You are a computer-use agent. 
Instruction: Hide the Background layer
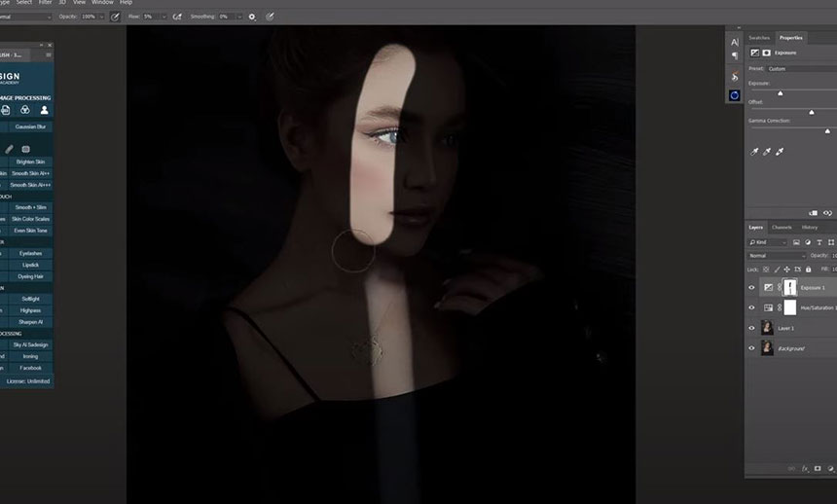tap(751, 347)
